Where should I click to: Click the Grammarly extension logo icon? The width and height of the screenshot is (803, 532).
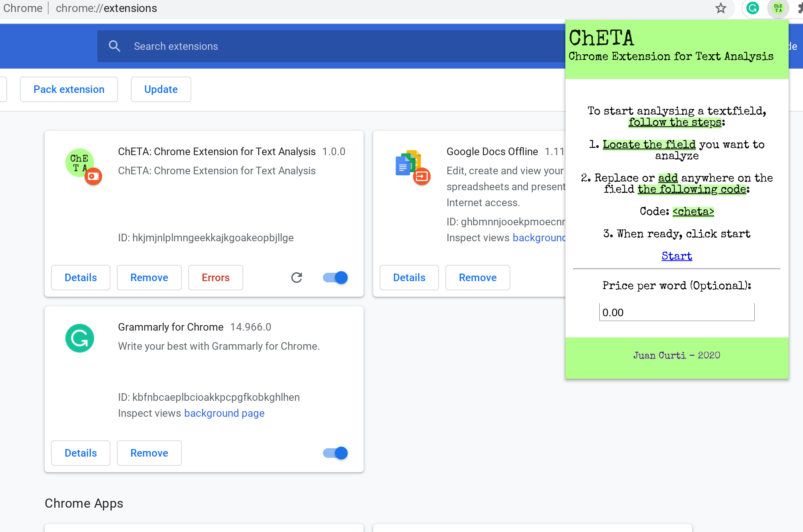pyautogui.click(x=80, y=338)
